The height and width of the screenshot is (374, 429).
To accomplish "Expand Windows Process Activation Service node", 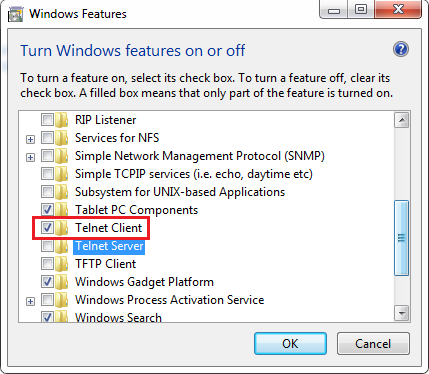I will (x=30, y=301).
